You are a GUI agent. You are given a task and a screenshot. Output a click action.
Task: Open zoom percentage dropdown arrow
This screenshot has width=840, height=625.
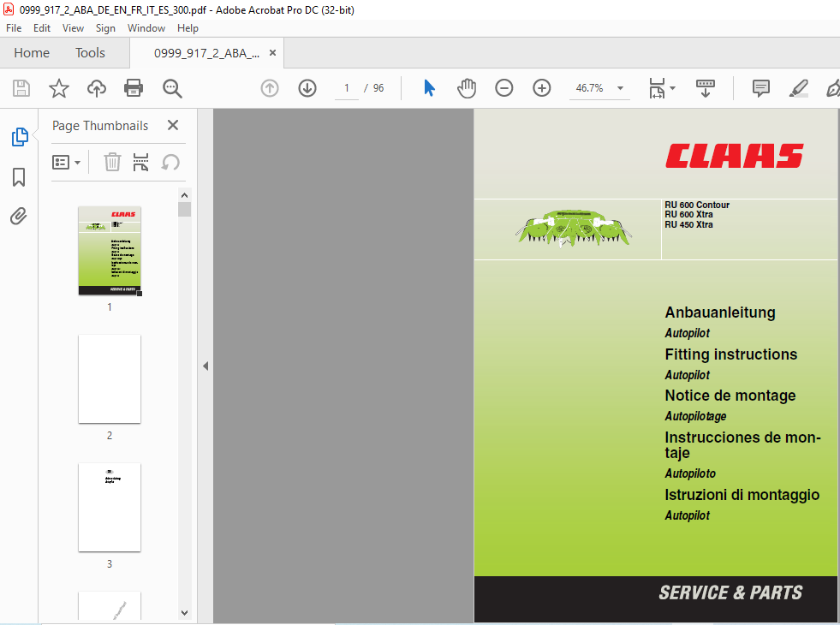pyautogui.click(x=620, y=88)
